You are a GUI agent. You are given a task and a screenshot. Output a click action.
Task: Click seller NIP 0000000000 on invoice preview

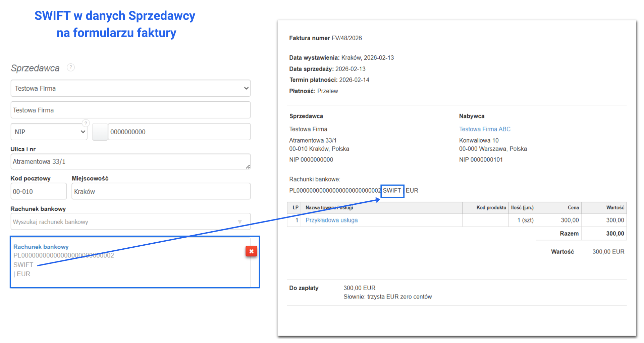pos(311,160)
